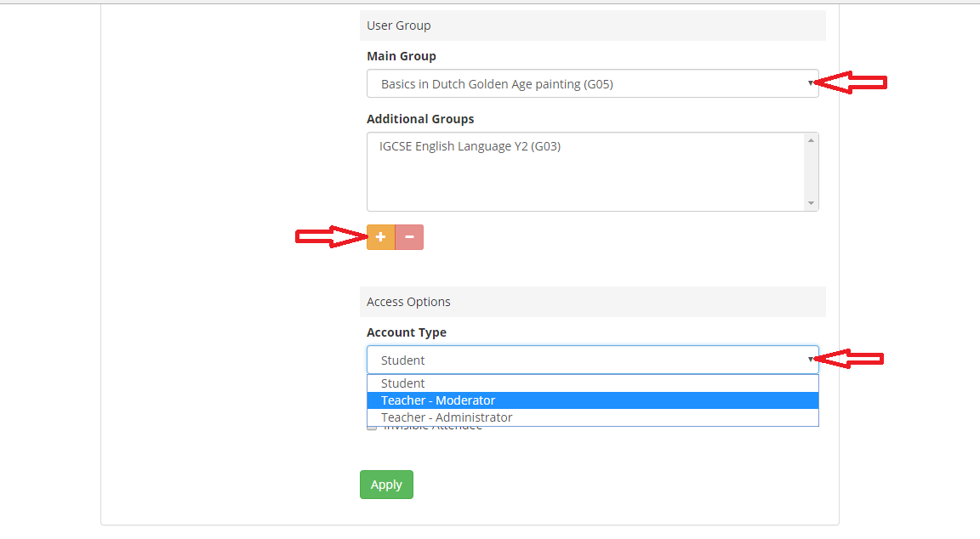
Task: Open the Main Group dropdown
Action: pyautogui.click(x=592, y=83)
